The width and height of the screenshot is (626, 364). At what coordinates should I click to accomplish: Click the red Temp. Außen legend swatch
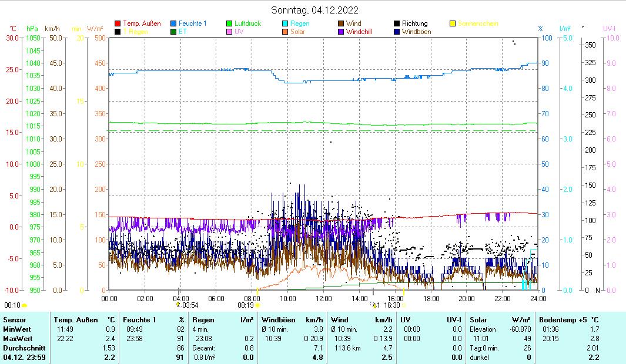tap(118, 23)
